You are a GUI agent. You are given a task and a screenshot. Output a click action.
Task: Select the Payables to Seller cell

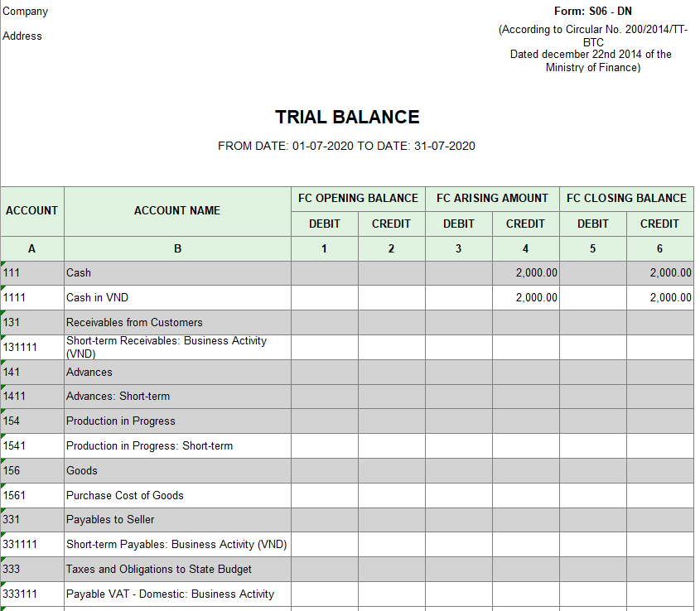[x=177, y=520]
